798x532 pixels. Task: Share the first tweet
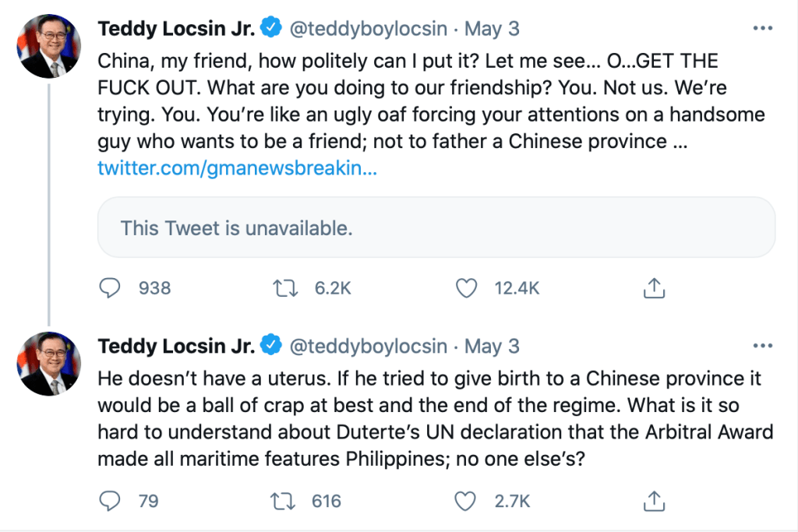654,288
